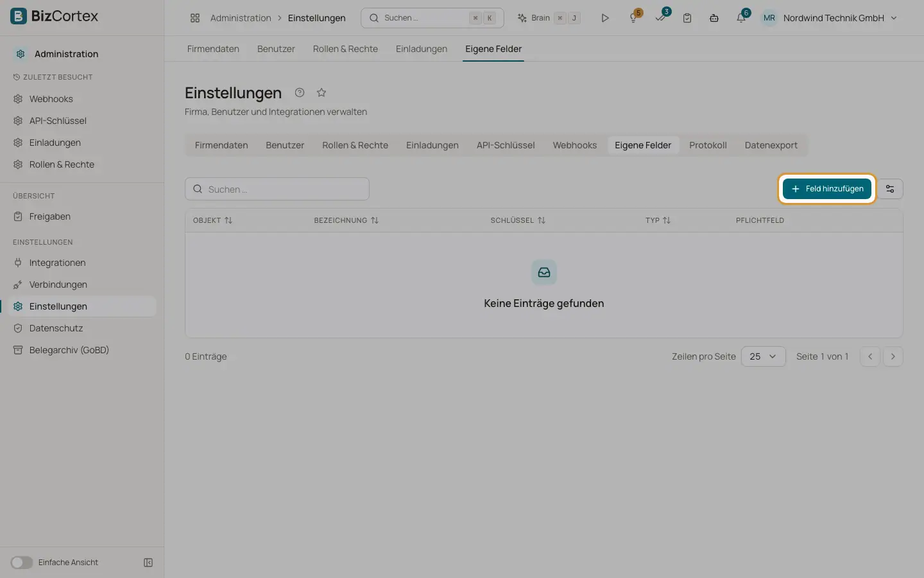924x578 pixels.
Task: Click the table Suchen filter field
Action: point(277,189)
